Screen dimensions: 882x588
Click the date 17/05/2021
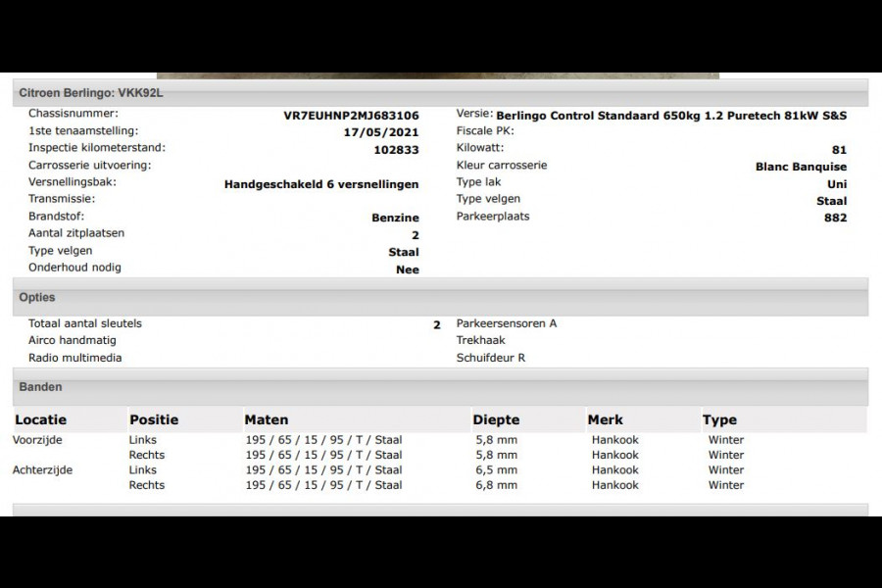tap(381, 133)
